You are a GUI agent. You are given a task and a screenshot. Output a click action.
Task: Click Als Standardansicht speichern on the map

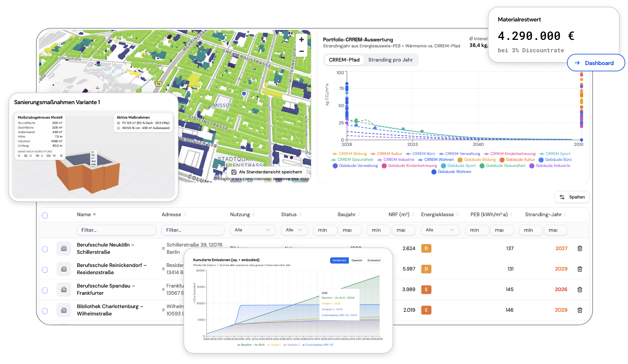267,172
